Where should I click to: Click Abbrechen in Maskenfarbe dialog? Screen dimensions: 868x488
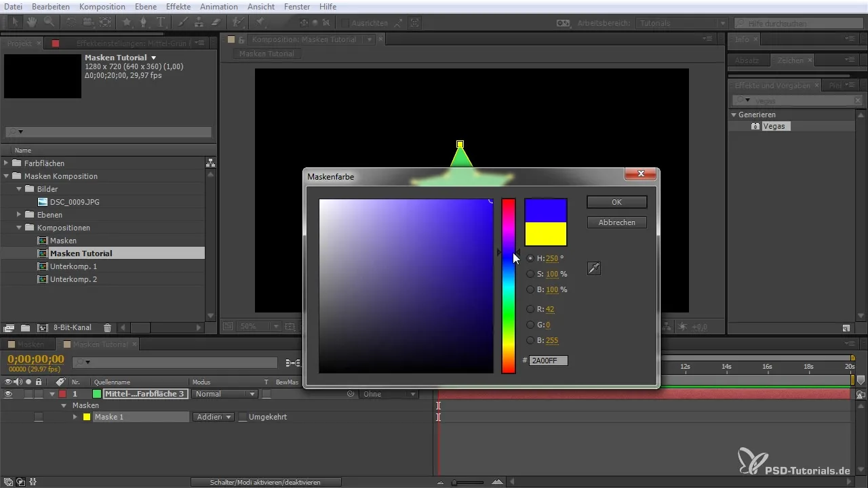[x=616, y=222]
